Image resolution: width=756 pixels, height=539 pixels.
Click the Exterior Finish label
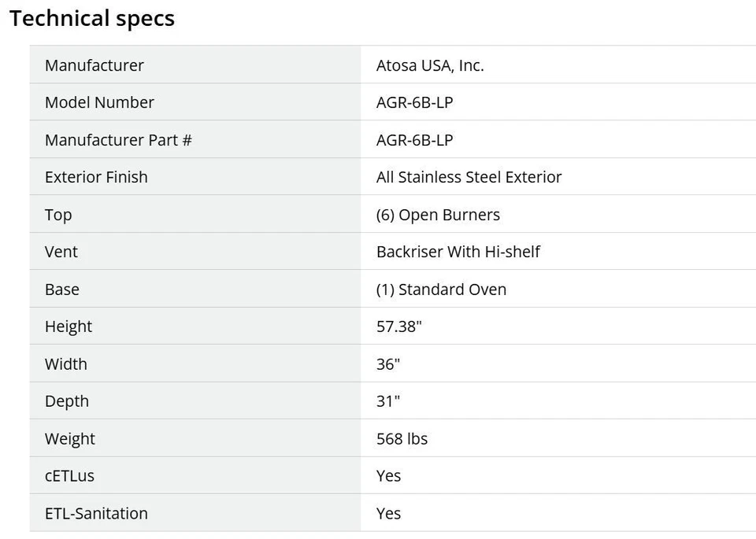pos(96,177)
